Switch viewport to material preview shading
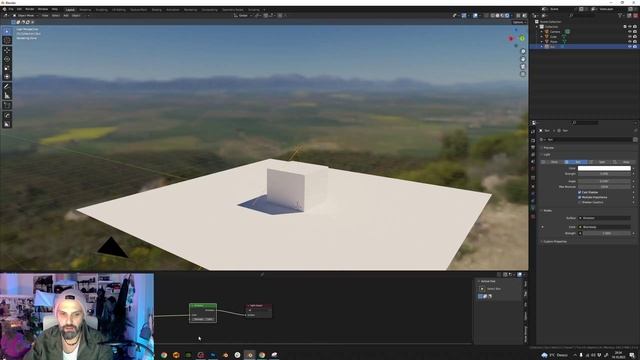Viewport: 640px width, 360px height. click(502, 16)
